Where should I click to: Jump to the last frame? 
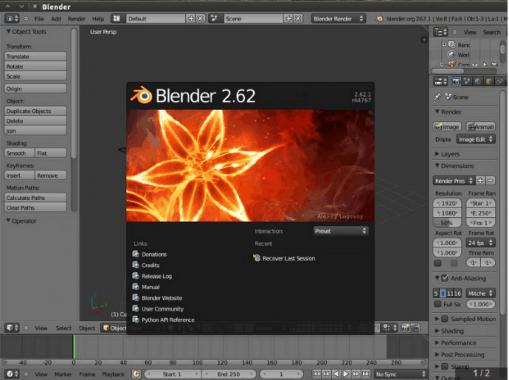pos(366,374)
